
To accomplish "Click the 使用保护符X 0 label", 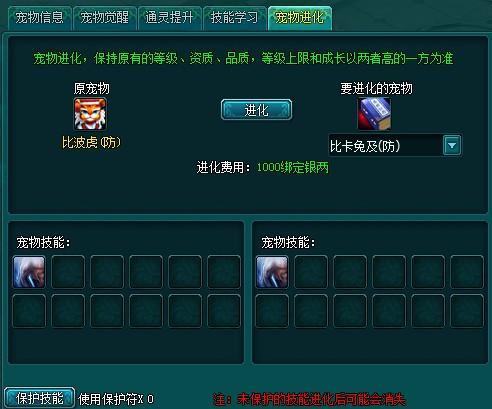I will click(116, 399).
